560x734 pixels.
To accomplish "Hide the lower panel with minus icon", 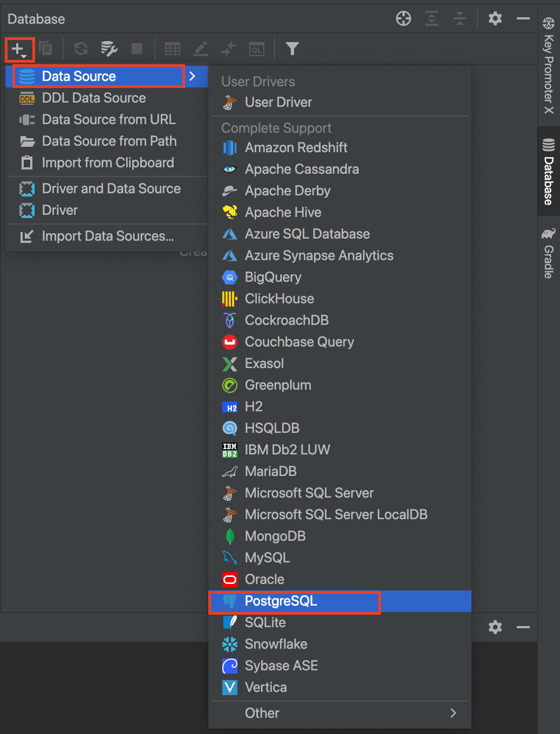I will [523, 627].
